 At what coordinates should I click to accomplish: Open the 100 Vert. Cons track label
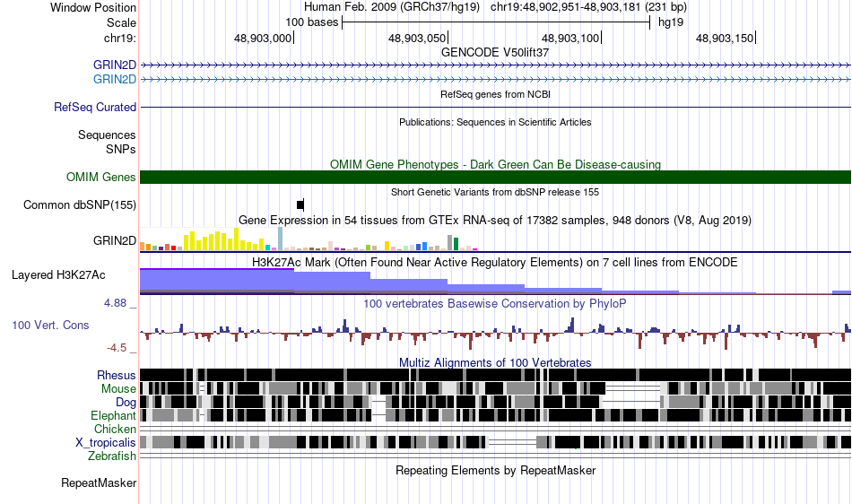[x=50, y=325]
